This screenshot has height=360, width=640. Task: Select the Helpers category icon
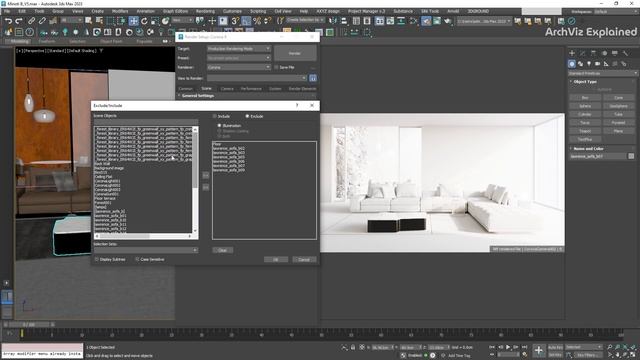click(606, 64)
